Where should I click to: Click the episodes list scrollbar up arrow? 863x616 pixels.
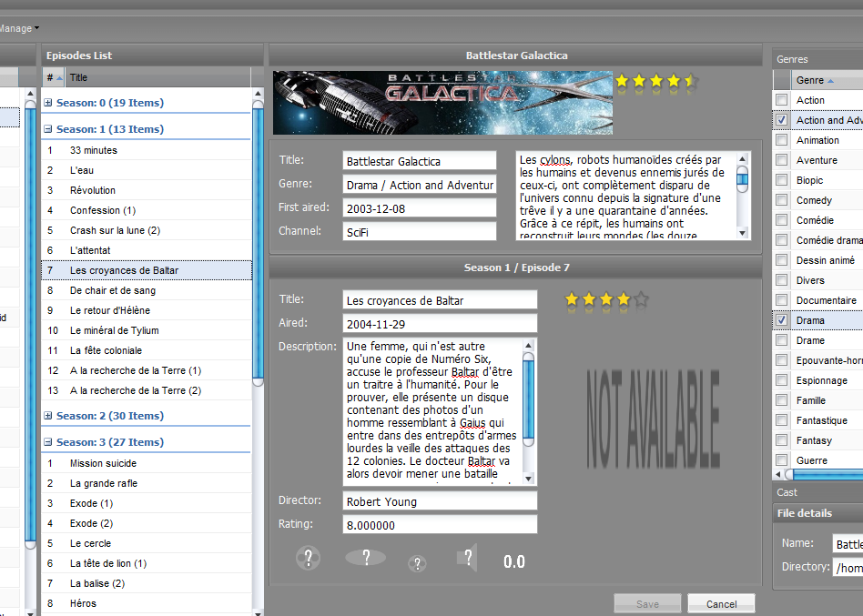[x=258, y=94]
